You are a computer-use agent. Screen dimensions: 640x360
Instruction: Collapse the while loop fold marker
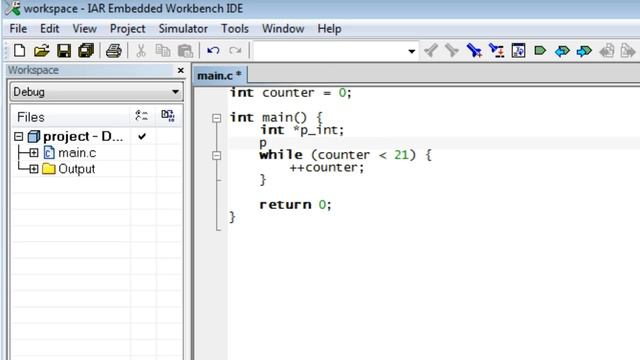(217, 156)
